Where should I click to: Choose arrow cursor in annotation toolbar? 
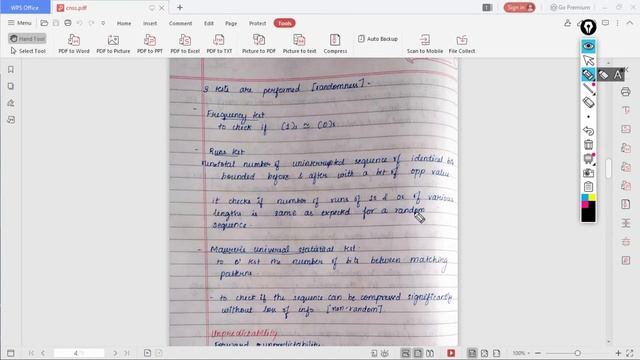click(588, 60)
